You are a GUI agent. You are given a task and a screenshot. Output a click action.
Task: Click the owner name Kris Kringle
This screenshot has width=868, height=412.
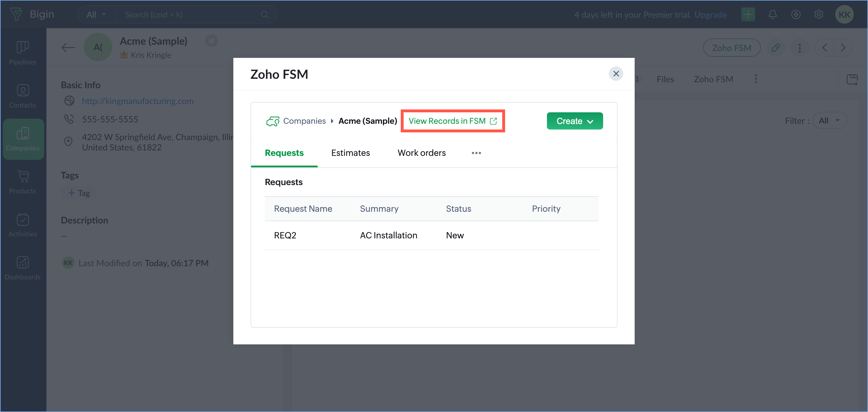pyautogui.click(x=150, y=55)
